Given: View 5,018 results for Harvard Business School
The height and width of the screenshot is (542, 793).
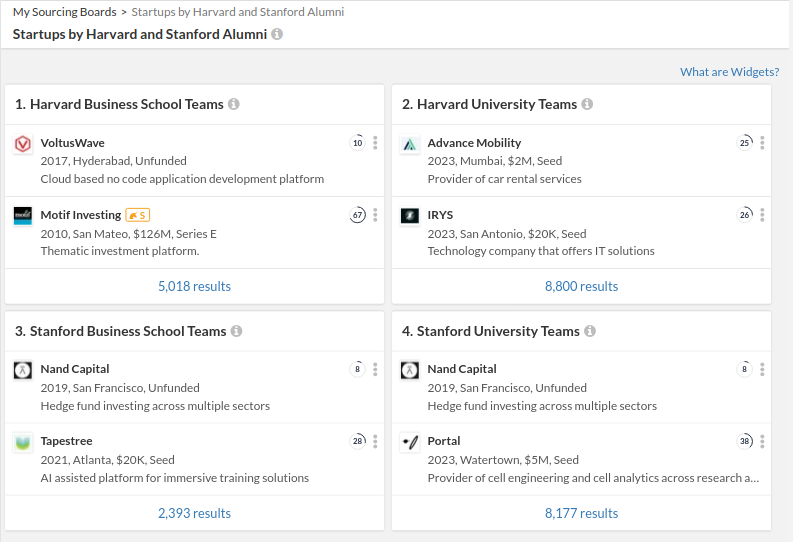Looking at the screenshot, I should [x=194, y=286].
